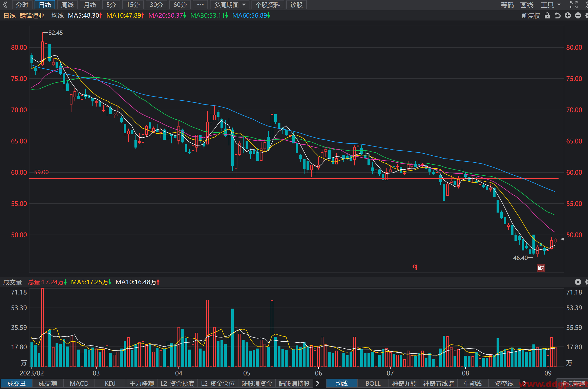Select the 陆股通资金 indicator tab
Image resolution: width=588 pixels, height=389 pixels.
257,384
